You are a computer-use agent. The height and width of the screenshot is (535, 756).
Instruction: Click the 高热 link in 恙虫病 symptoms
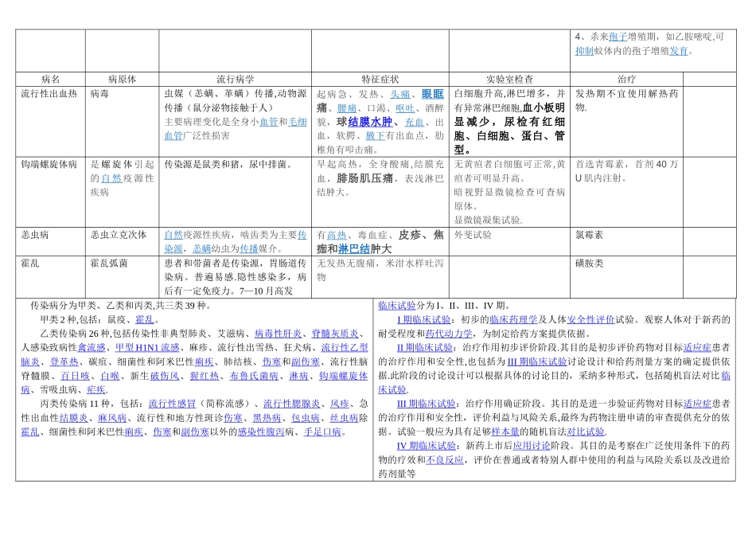coord(337,236)
